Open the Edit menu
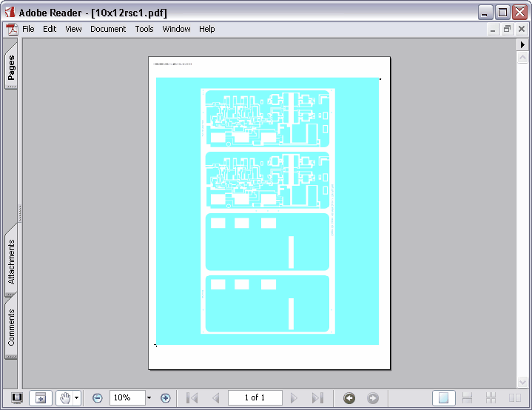This screenshot has height=410, width=532. (50, 29)
